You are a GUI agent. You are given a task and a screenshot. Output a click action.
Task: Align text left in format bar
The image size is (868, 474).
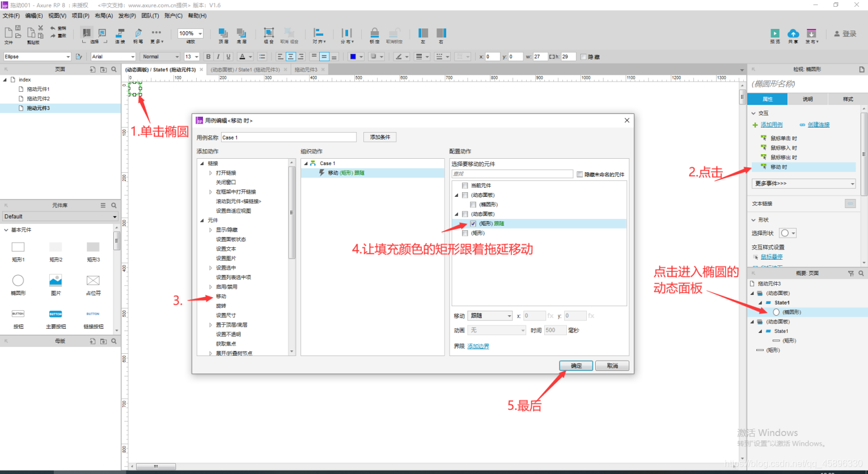(280, 57)
